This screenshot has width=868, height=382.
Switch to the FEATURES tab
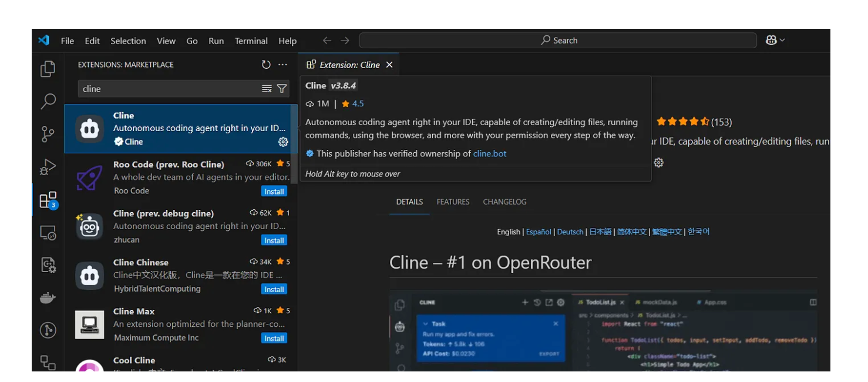click(453, 202)
